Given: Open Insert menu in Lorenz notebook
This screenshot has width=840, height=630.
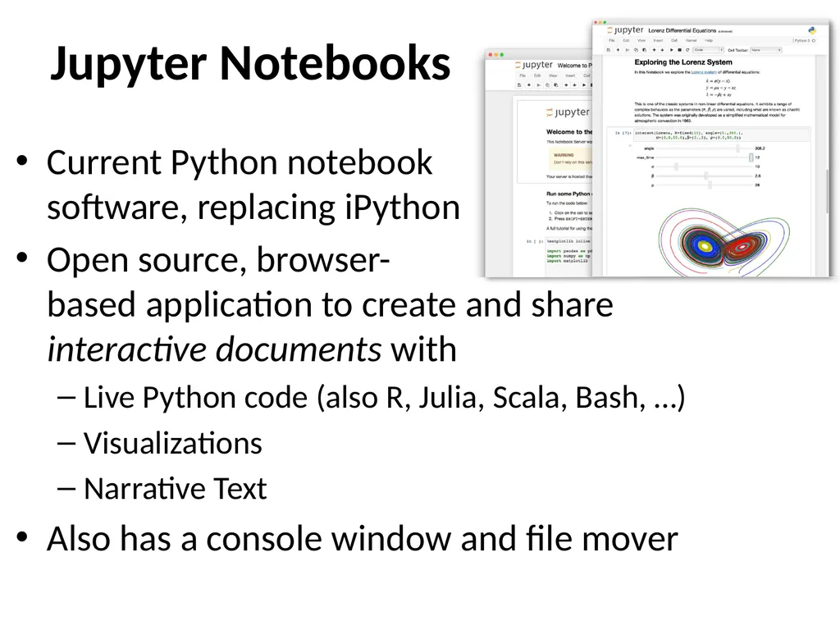Looking at the screenshot, I should point(658,40).
